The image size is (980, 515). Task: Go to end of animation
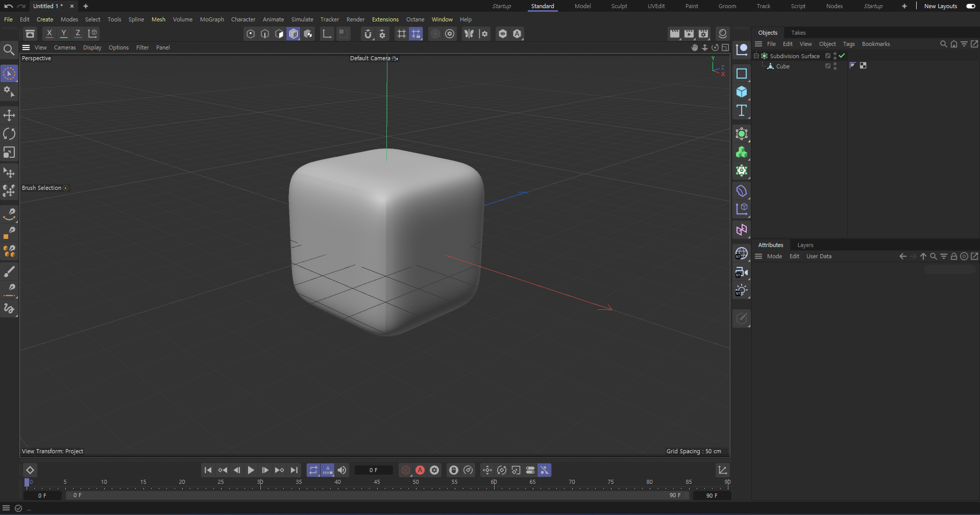[294, 470]
